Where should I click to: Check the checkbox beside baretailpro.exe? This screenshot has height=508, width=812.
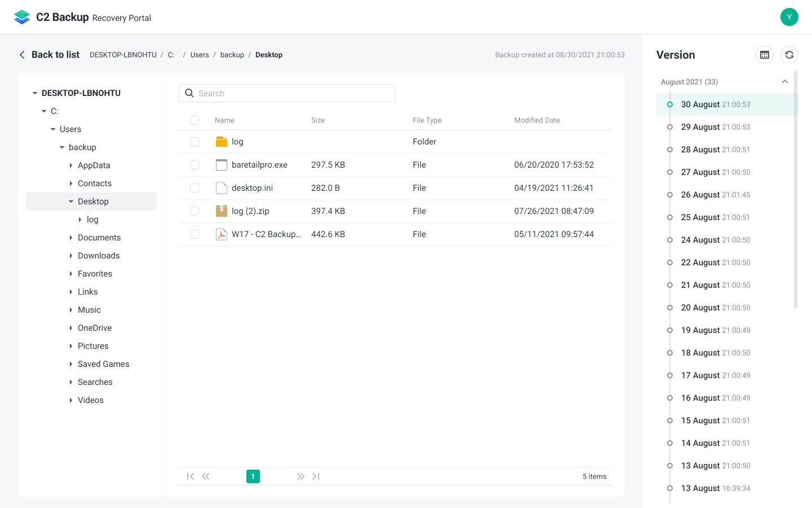coord(195,164)
